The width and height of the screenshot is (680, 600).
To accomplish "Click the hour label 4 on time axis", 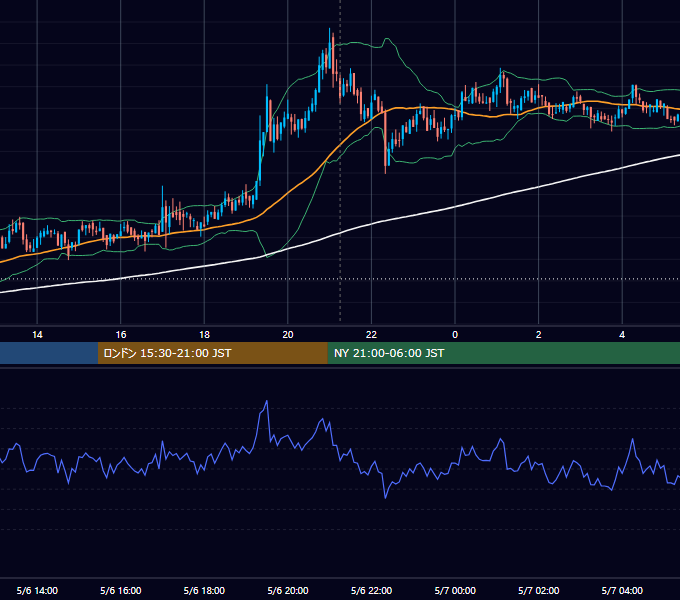I will point(622,335).
